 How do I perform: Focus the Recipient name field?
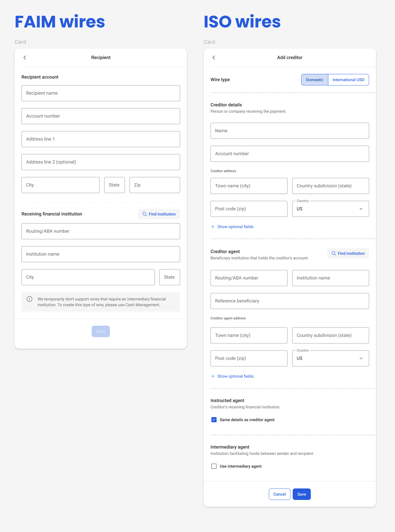coord(101,93)
